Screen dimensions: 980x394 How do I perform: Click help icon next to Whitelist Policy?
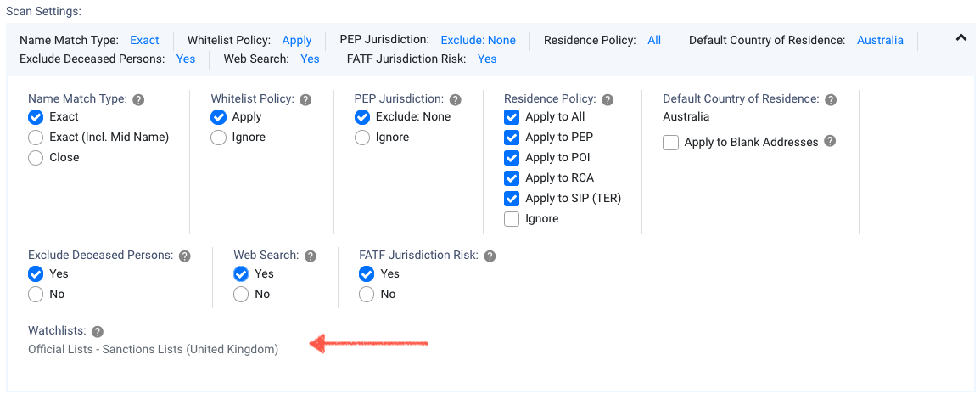(305, 99)
